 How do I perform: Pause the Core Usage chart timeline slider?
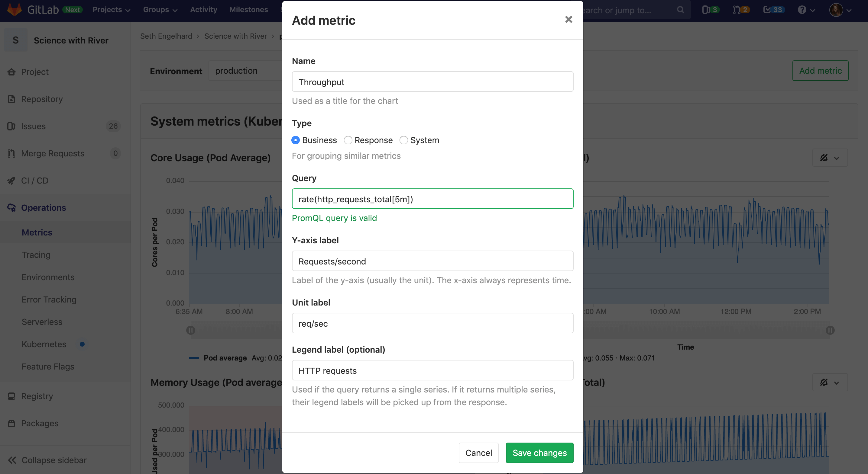[x=191, y=330]
